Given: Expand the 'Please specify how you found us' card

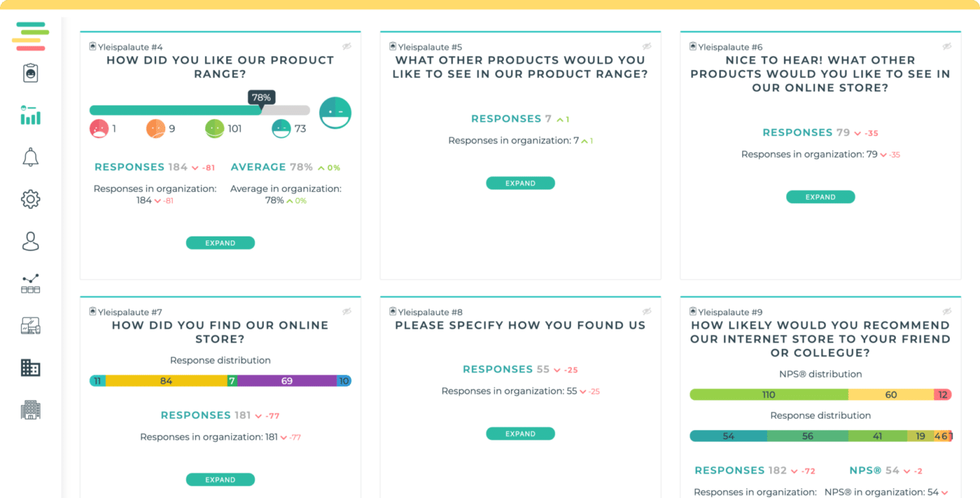Looking at the screenshot, I should tap(520, 433).
